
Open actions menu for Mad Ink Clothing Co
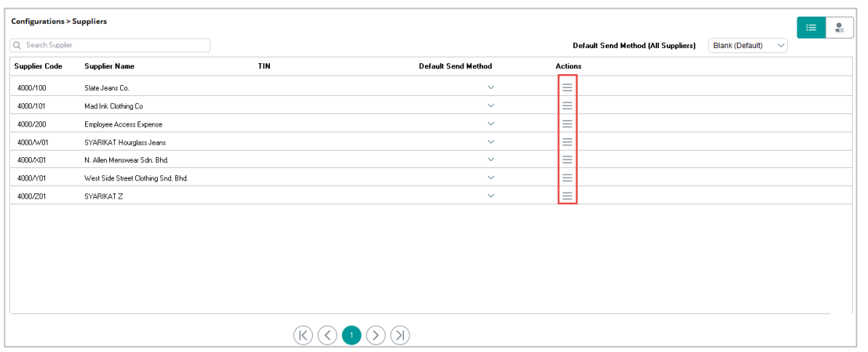pyautogui.click(x=568, y=105)
